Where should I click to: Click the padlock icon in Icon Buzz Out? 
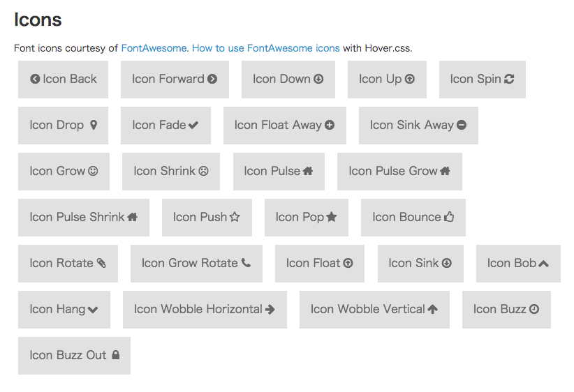[x=116, y=355]
